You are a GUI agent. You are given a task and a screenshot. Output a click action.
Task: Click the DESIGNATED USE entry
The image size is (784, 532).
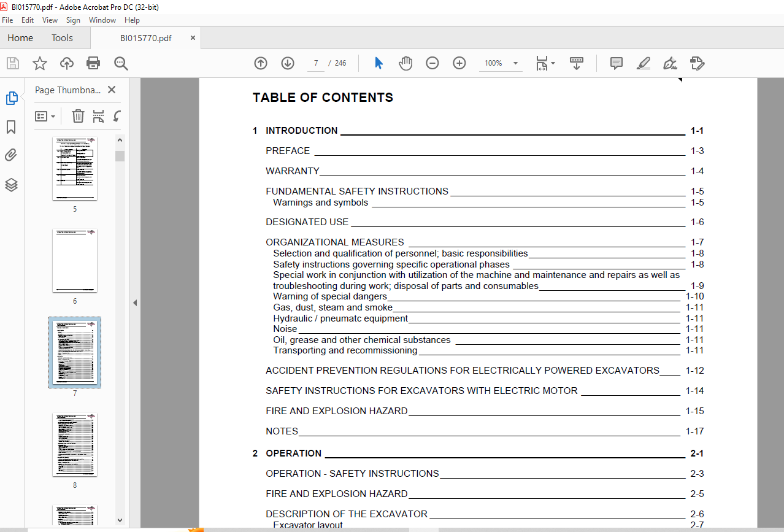[x=485, y=222]
